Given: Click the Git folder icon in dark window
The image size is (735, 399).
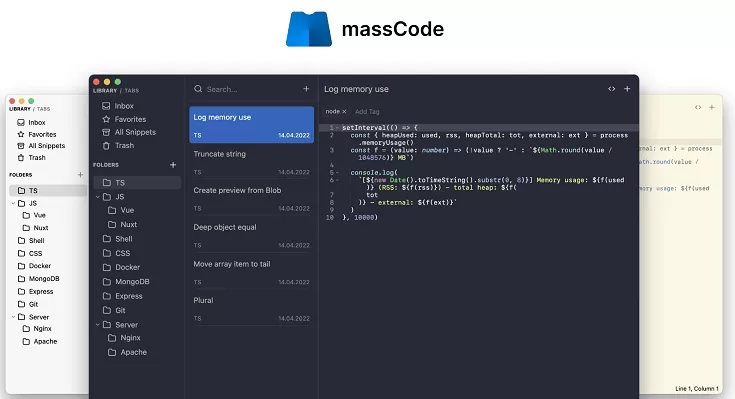Looking at the screenshot, I should tap(107, 310).
